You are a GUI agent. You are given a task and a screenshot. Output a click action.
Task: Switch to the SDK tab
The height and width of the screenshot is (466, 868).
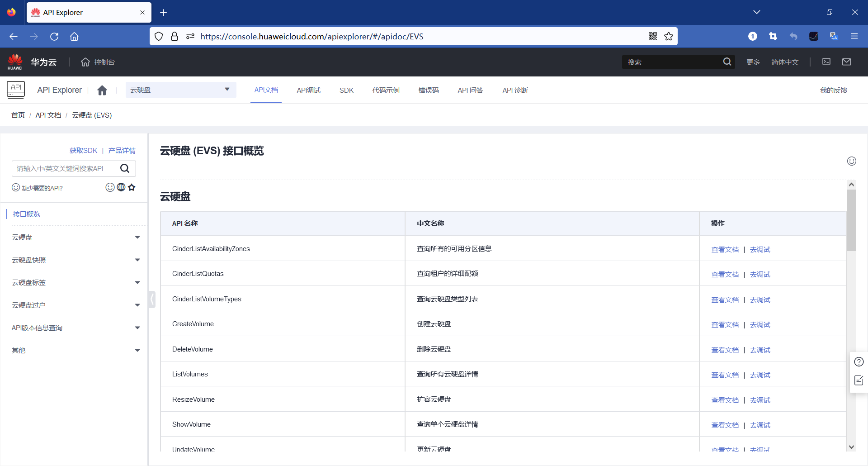[347, 90]
